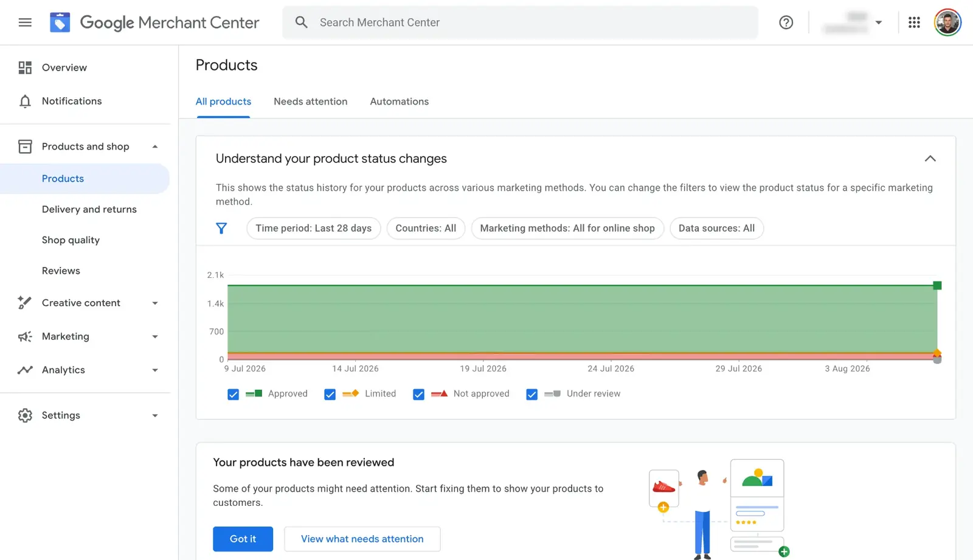
Task: Click the search magnifier icon
Action: (x=302, y=22)
